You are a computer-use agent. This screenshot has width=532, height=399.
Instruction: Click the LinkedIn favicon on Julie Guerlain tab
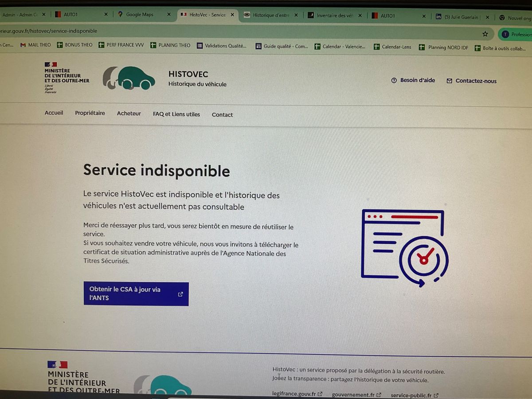click(438, 17)
